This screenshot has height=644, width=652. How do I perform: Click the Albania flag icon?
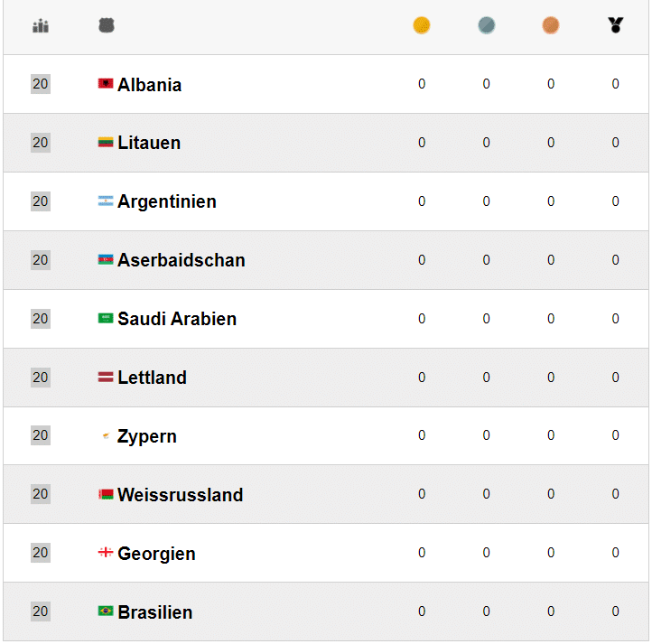106,84
